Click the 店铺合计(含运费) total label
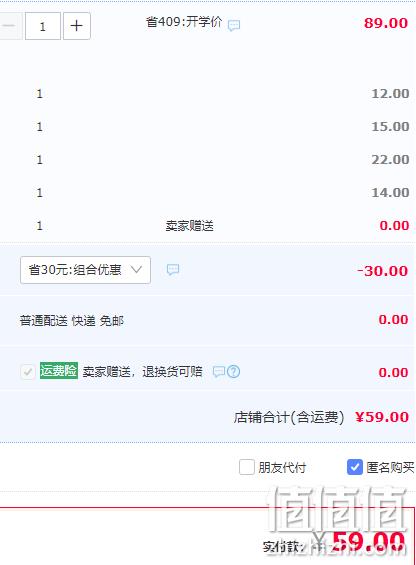 coord(289,417)
